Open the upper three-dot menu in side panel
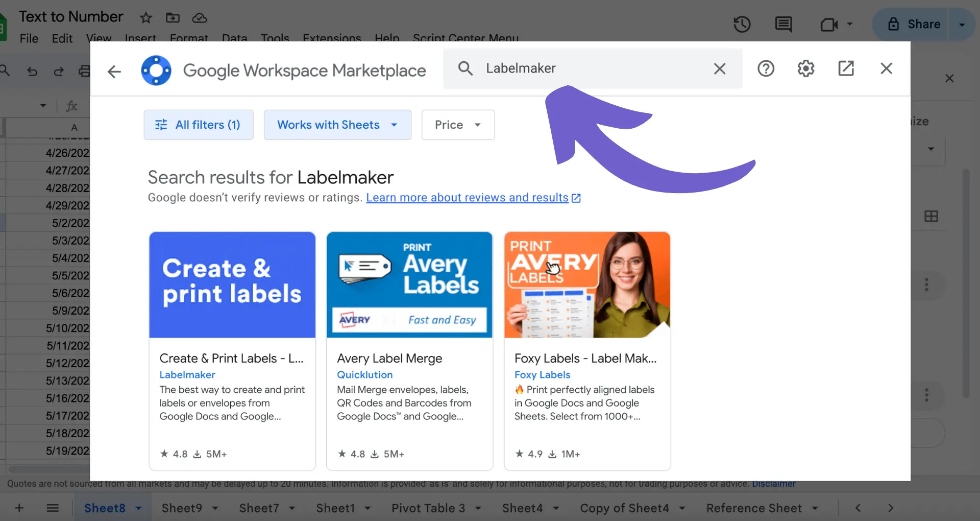Viewport: 980px width, 521px height. 927,285
